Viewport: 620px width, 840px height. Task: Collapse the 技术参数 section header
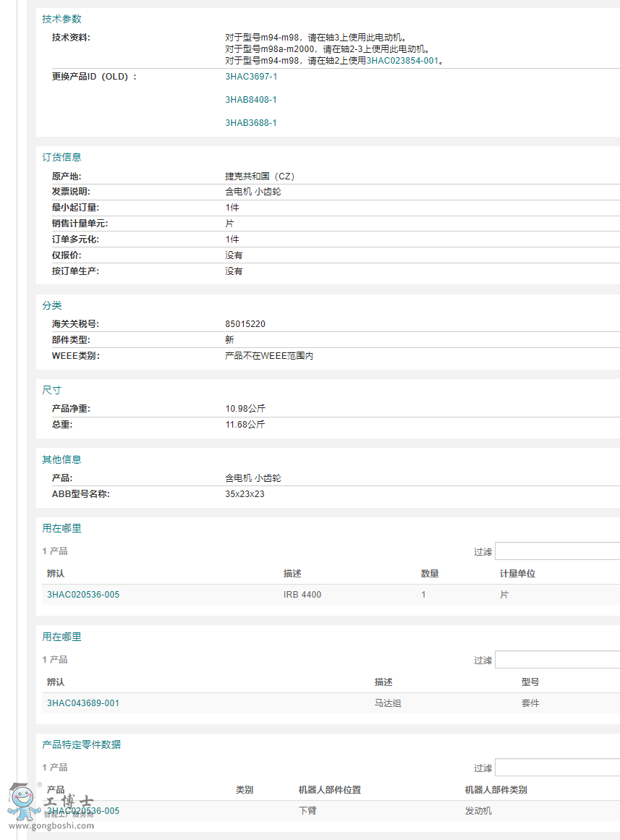[x=61, y=19]
